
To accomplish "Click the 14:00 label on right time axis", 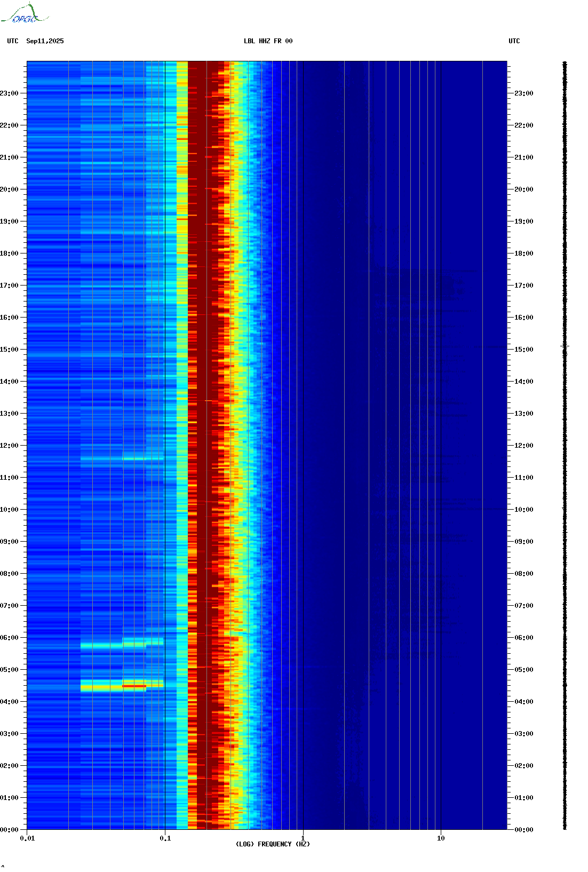I will pyautogui.click(x=524, y=382).
